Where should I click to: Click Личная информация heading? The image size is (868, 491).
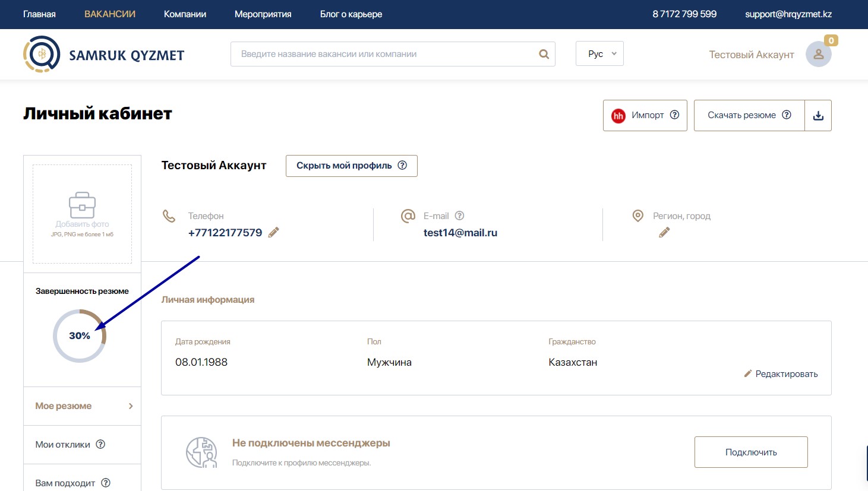coord(208,300)
